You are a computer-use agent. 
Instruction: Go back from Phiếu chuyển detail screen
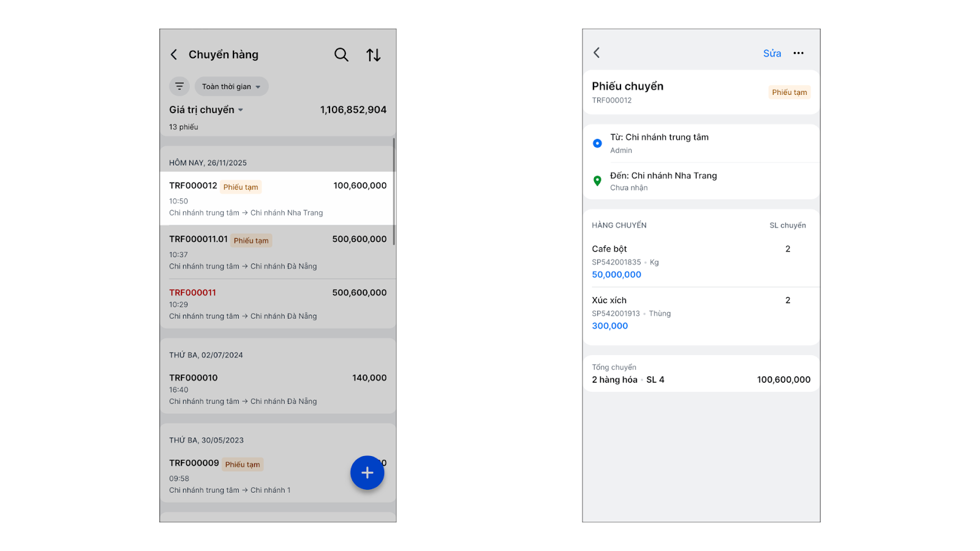coord(597,53)
